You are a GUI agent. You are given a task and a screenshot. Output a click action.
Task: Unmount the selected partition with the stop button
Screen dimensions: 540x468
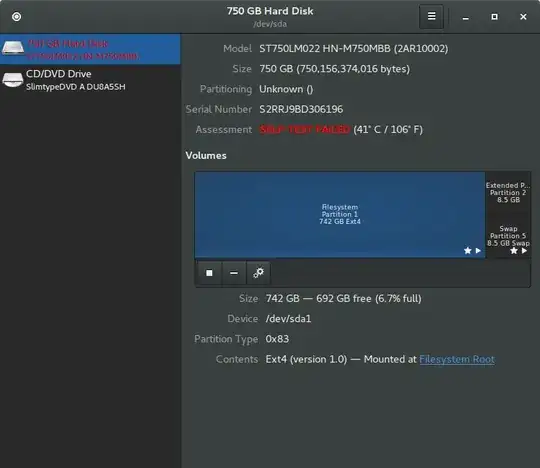point(209,273)
